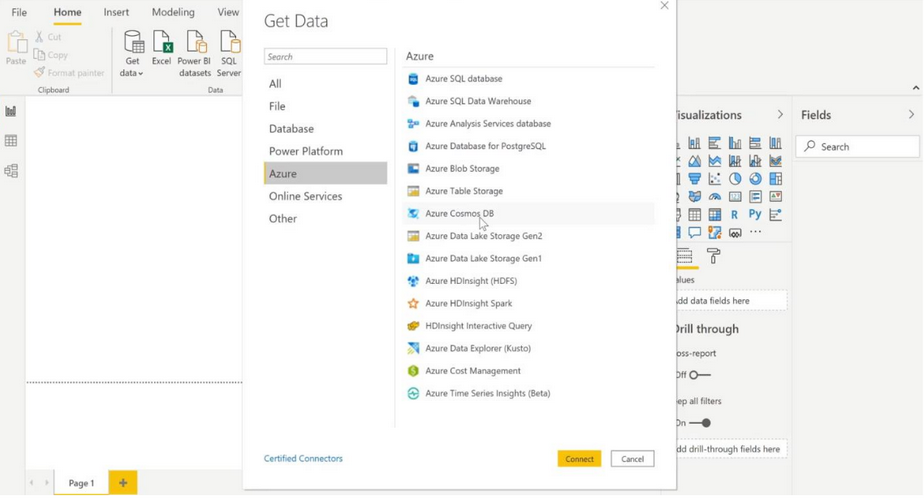Select the Q&A speech bubble visual
The width and height of the screenshot is (924, 498).
pos(695,232)
